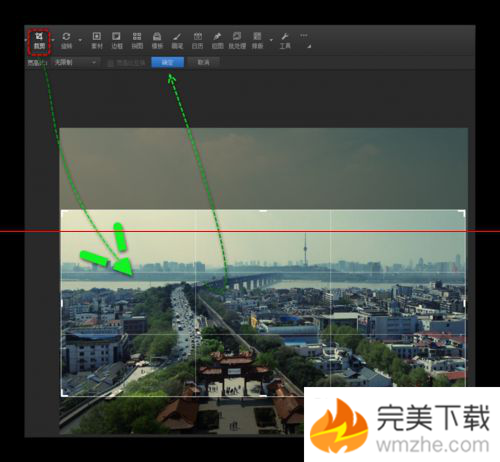Click the bottom-left crop corner handle
Viewport: 500px width, 462px height.
click(63, 394)
